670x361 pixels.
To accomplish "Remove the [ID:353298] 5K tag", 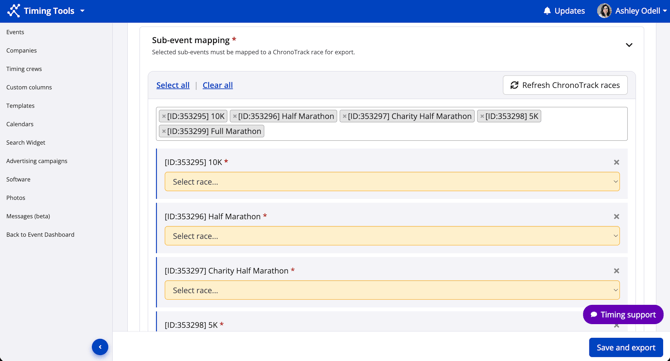I will click(482, 116).
